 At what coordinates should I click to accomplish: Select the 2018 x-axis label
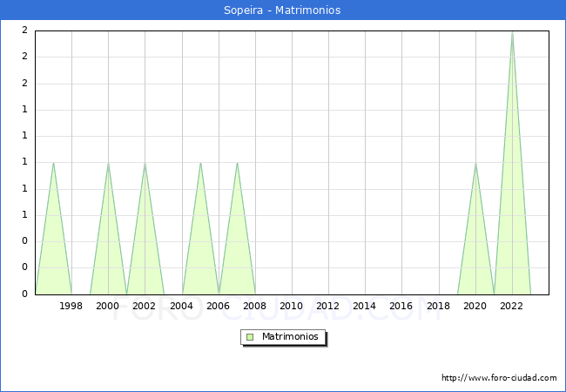point(438,306)
